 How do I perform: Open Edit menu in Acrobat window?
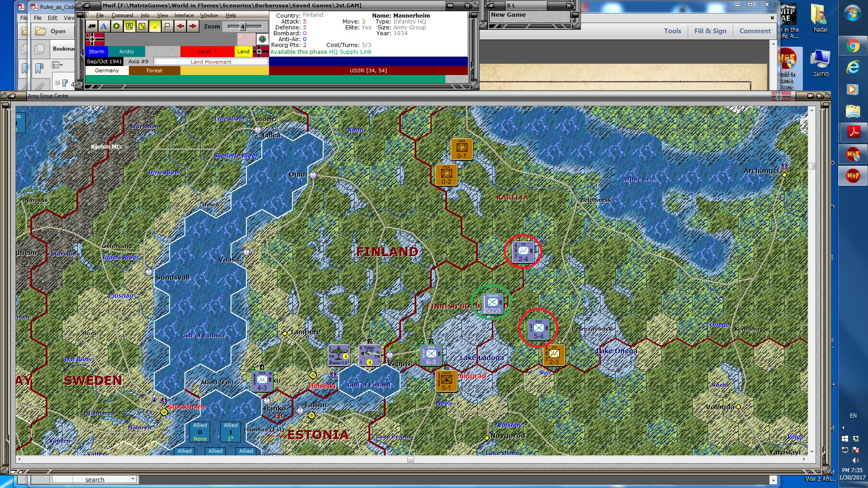pos(52,18)
